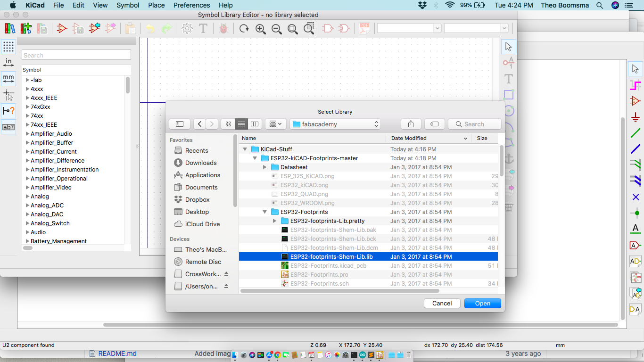Select the place power port ground tool
This screenshot has height=362, width=644.
(636, 117)
